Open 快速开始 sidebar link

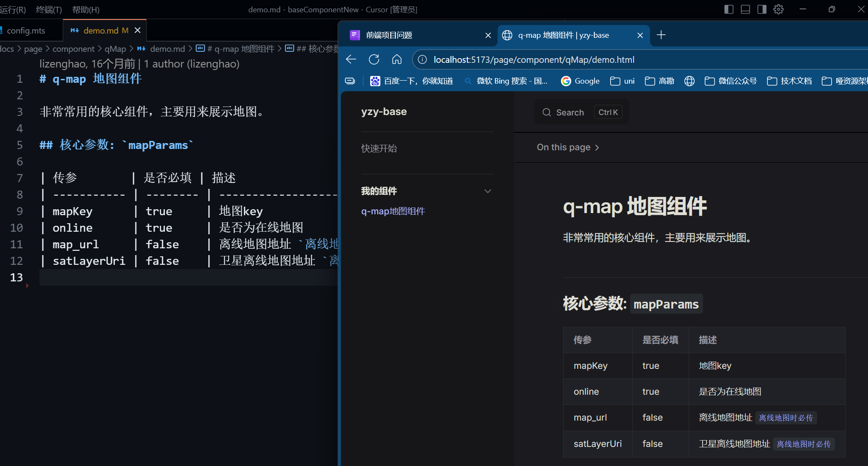(379, 148)
